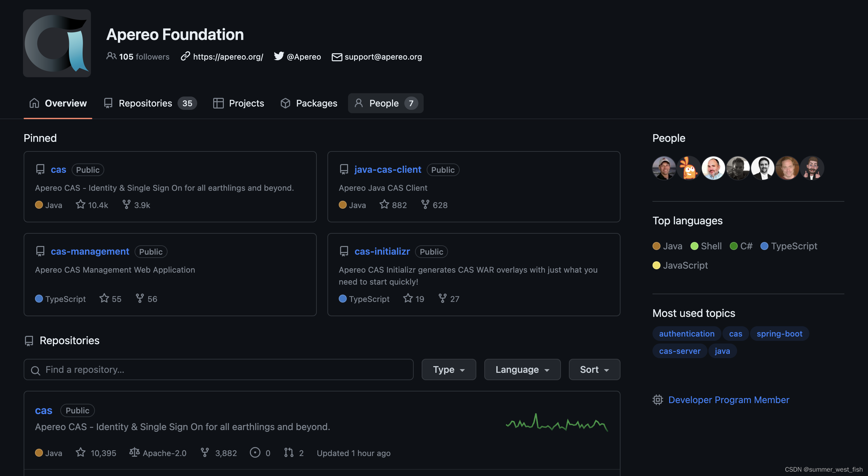Open the Type filter dropdown
This screenshot has width=868, height=476.
pyautogui.click(x=449, y=369)
